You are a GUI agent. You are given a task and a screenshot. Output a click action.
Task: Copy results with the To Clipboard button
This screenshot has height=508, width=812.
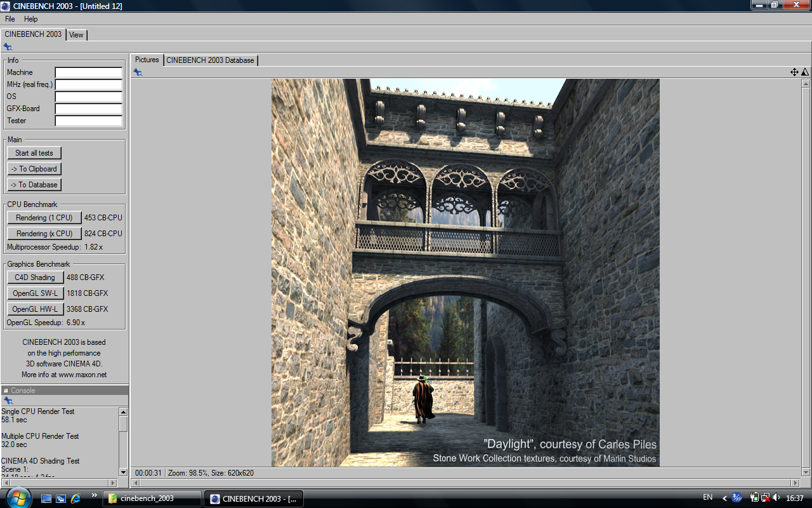(34, 169)
